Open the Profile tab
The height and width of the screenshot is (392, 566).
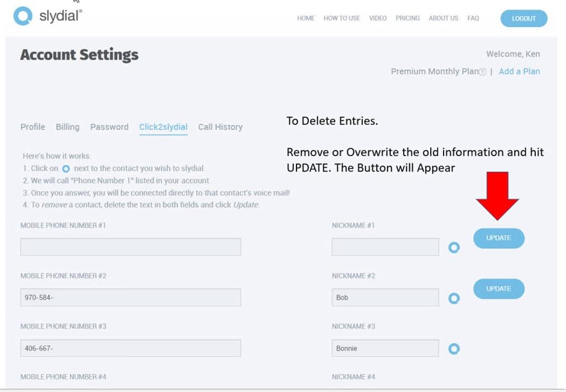32,127
